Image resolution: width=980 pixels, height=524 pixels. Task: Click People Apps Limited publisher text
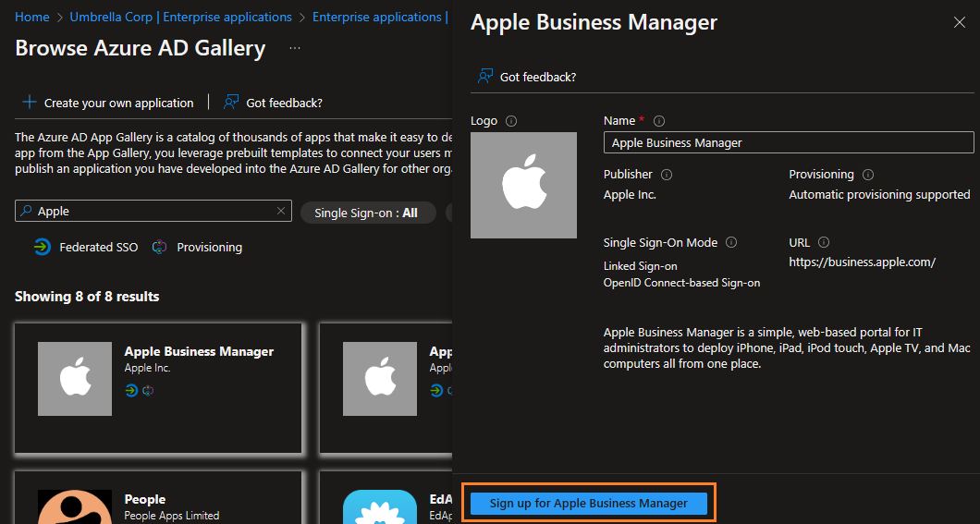172,516
